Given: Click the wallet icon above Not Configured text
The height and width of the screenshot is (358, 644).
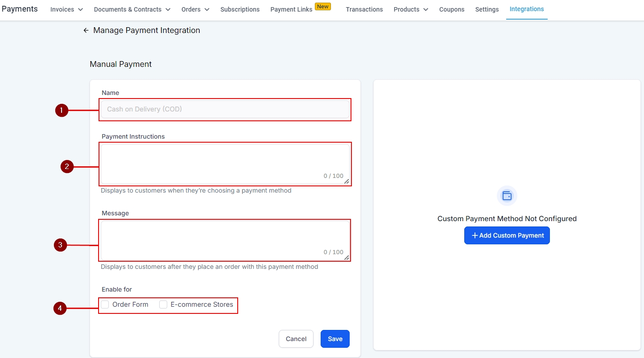Looking at the screenshot, I should [507, 196].
